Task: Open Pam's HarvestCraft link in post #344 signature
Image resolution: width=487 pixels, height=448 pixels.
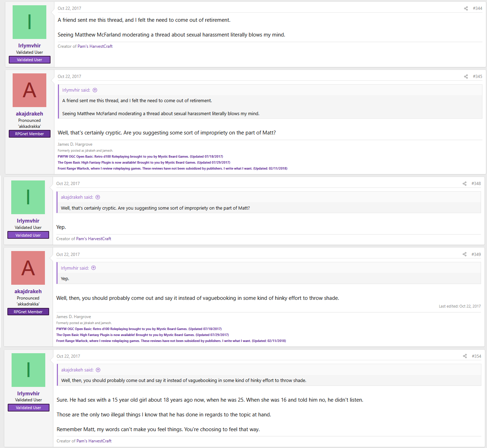Action: 95,46
